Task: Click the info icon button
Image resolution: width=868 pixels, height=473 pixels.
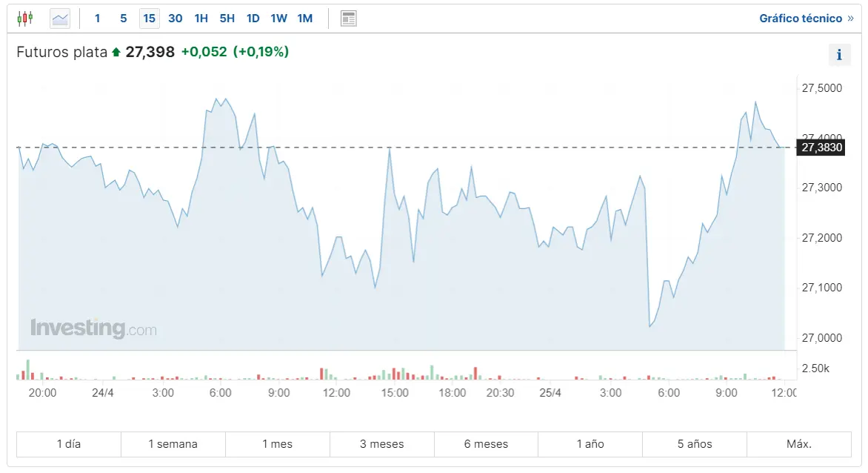Action: pyautogui.click(x=839, y=55)
